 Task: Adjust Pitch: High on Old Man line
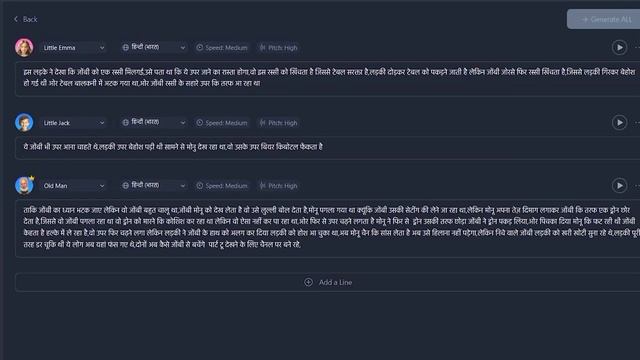click(x=278, y=186)
